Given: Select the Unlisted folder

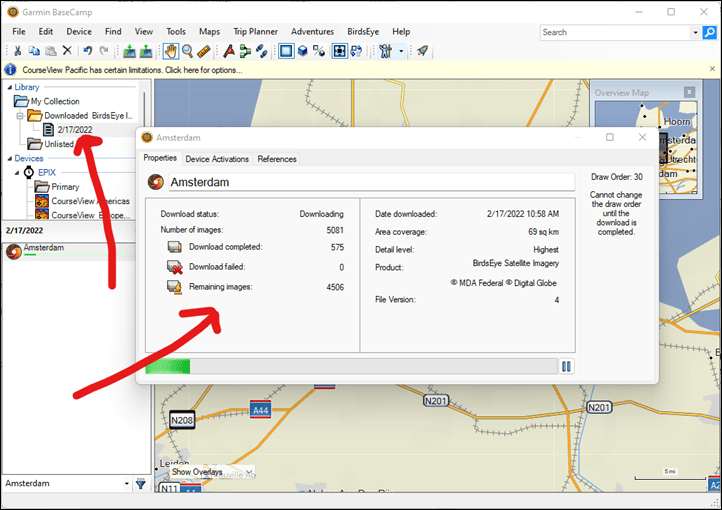Looking at the screenshot, I should click(50, 144).
